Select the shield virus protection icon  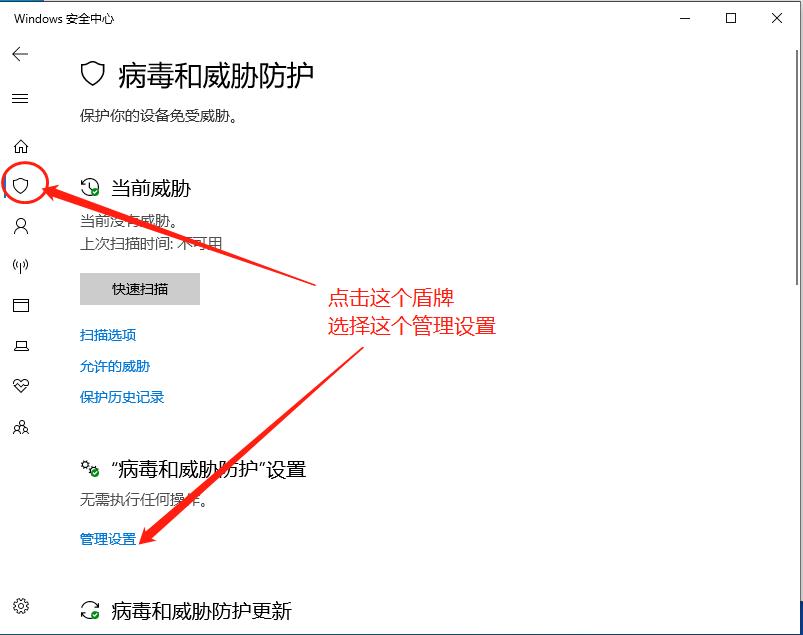[20, 185]
